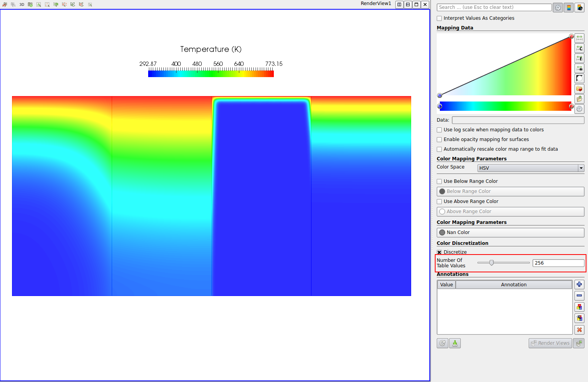
Task: Add annotation with plus icon
Action: click(579, 284)
